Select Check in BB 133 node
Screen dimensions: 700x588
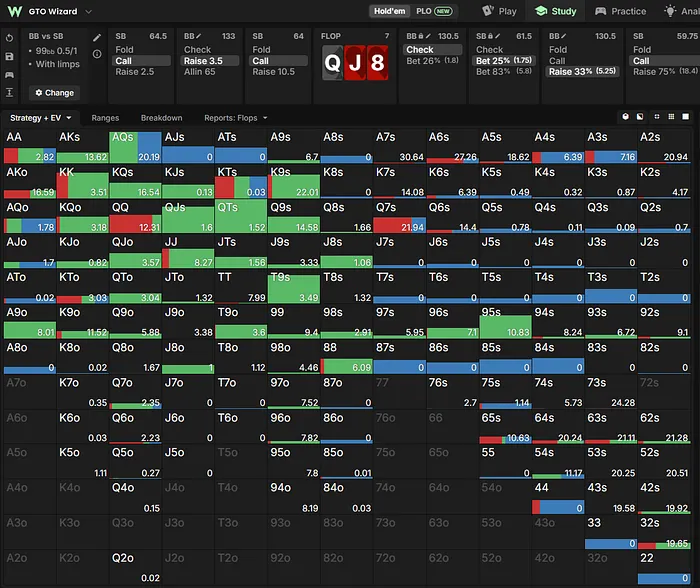click(x=197, y=50)
